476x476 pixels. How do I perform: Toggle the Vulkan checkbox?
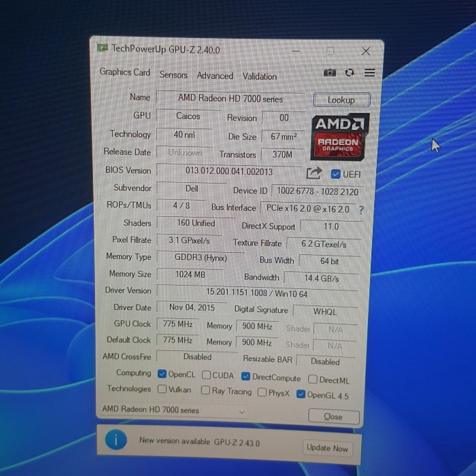[162, 390]
